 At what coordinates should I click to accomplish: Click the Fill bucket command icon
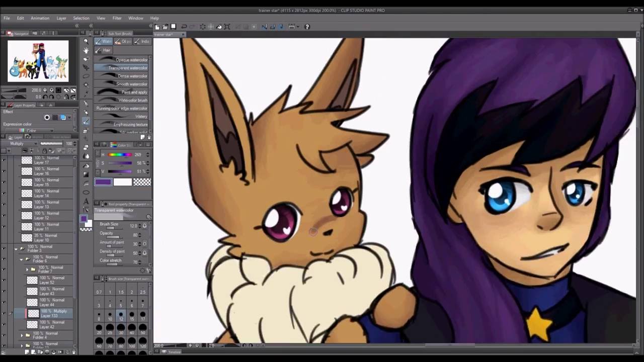tap(219, 27)
